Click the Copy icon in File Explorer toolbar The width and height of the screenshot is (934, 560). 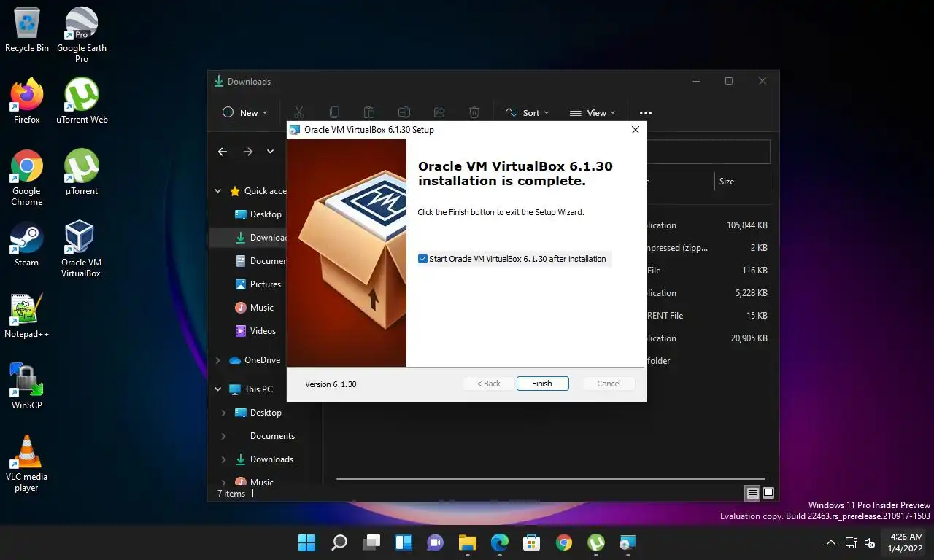click(334, 113)
